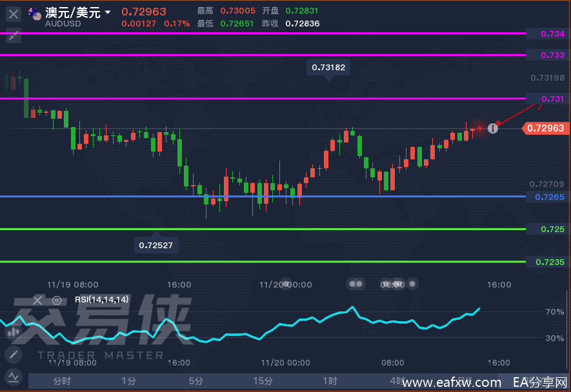Select the pencil drawing tool
The image size is (571, 392).
[x=14, y=354]
